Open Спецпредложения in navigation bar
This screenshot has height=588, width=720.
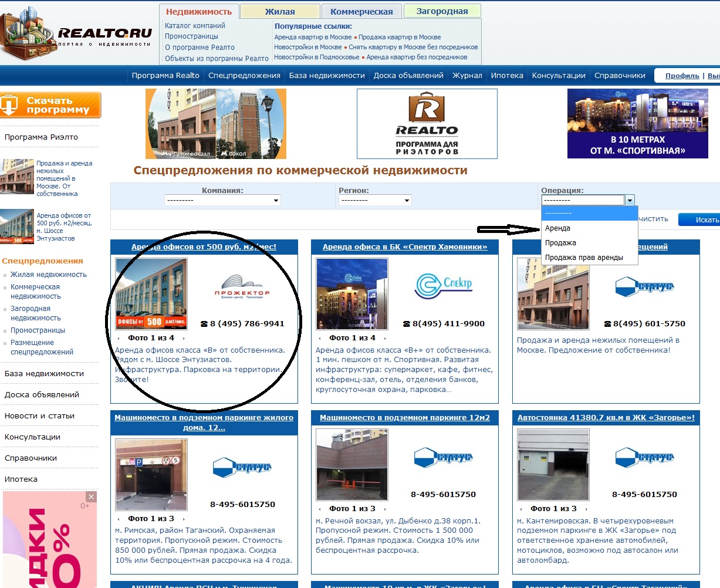tap(244, 76)
